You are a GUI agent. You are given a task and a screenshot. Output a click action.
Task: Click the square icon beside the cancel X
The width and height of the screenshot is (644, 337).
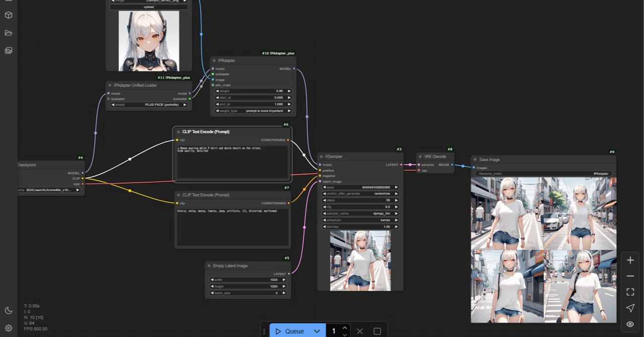pyautogui.click(x=377, y=331)
